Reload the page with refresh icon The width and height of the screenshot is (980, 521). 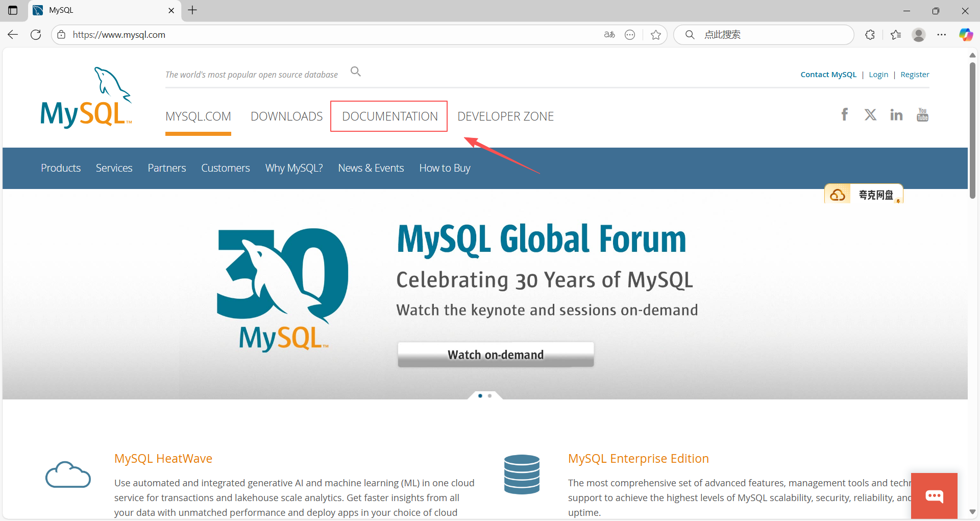click(x=36, y=35)
